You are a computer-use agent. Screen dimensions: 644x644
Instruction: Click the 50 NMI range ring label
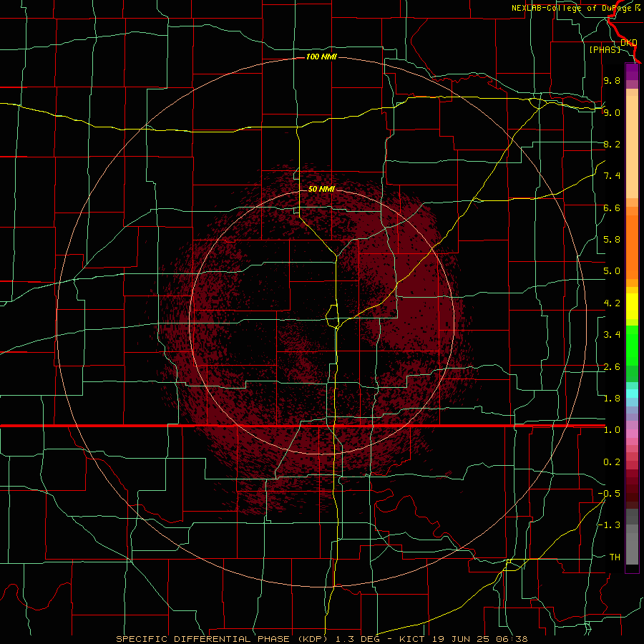click(321, 190)
